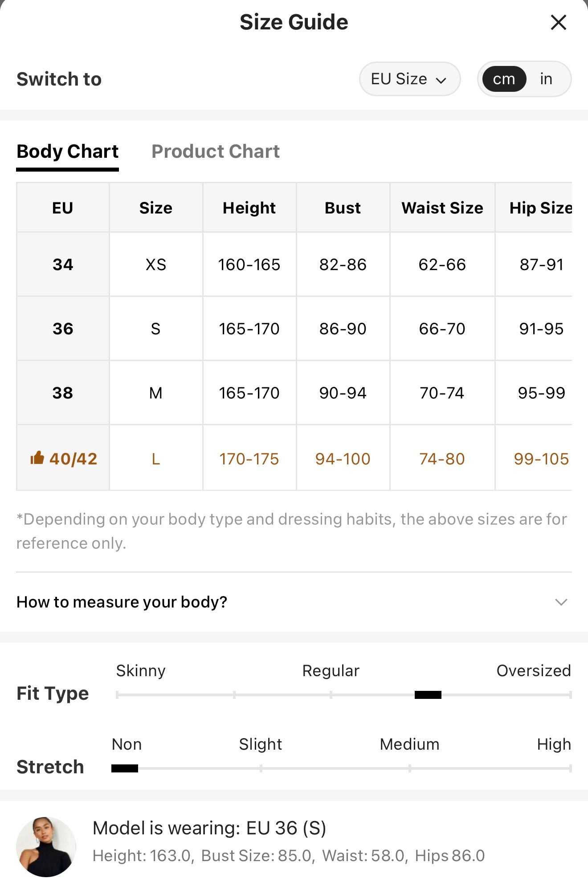Click the thumbs-up recommended size icon
588x891 pixels.
[x=37, y=458]
